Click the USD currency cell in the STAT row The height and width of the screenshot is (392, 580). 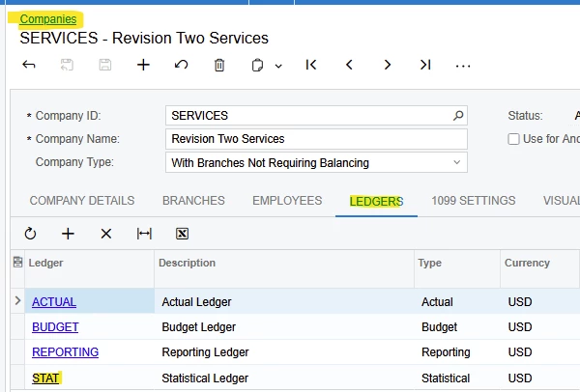point(540,378)
